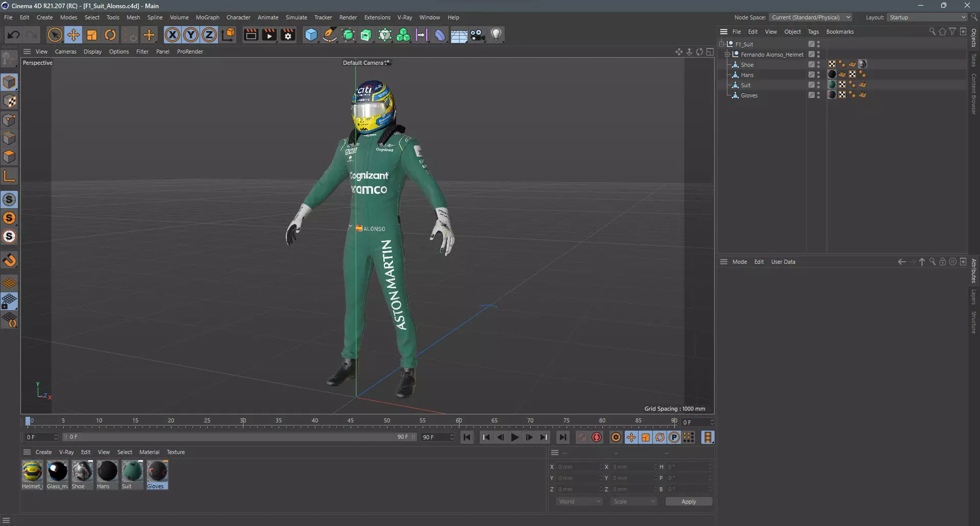Image resolution: width=980 pixels, height=526 pixels.
Task: Toggle the Y axis lock
Action: click(x=191, y=35)
